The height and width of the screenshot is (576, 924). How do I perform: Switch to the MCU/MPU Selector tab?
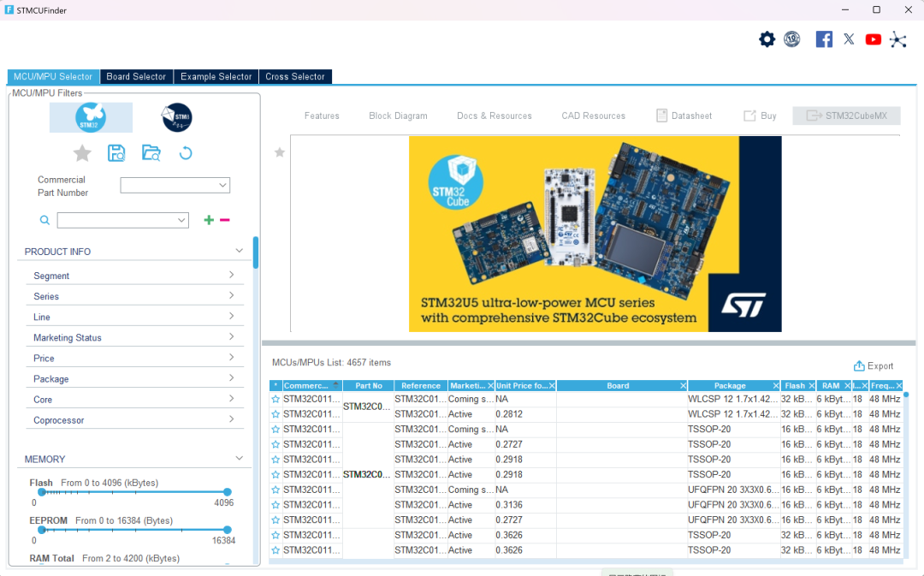click(x=53, y=77)
